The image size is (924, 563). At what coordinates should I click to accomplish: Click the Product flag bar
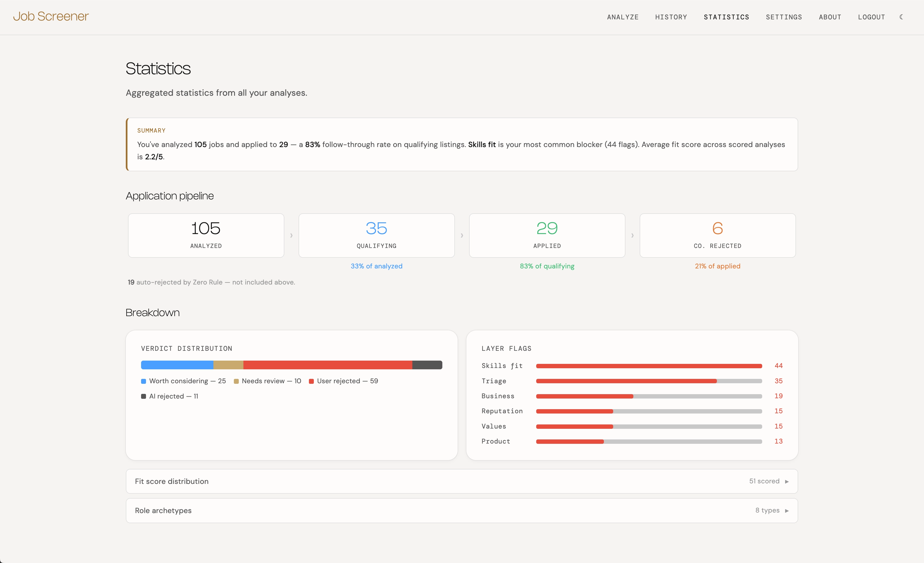pos(649,442)
